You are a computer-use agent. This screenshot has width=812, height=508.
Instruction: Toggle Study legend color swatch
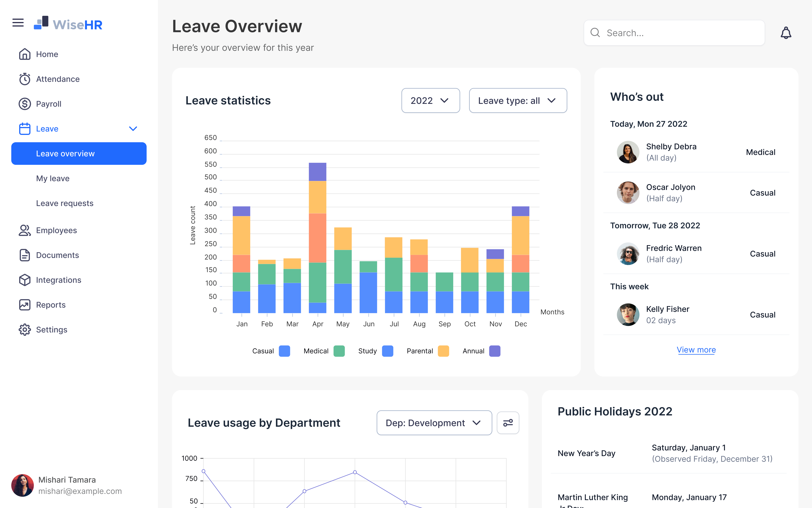point(388,351)
